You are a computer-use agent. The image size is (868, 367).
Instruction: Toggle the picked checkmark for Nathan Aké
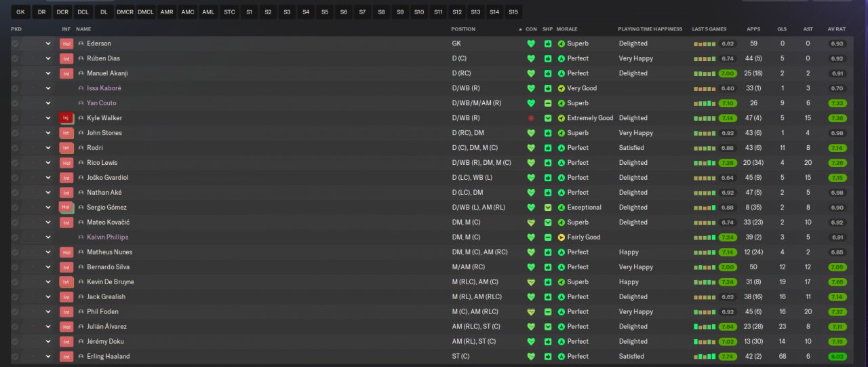pos(15,193)
